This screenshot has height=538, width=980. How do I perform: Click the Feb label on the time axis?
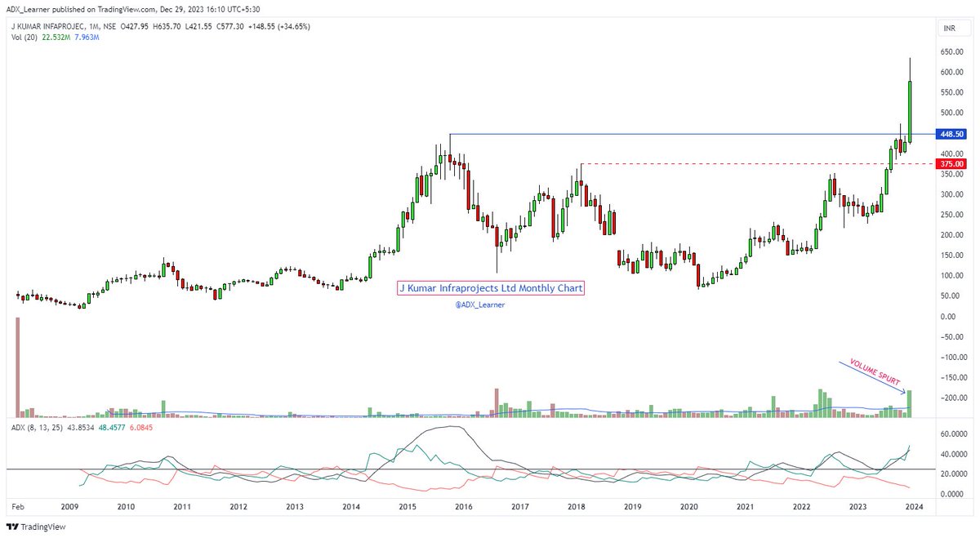[16, 507]
